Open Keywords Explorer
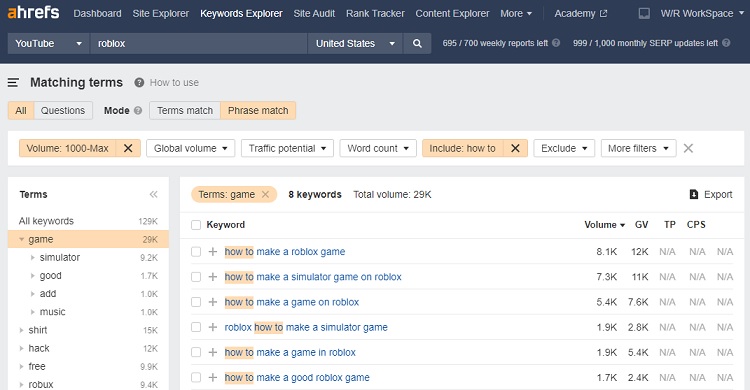The image size is (750, 390). (241, 13)
